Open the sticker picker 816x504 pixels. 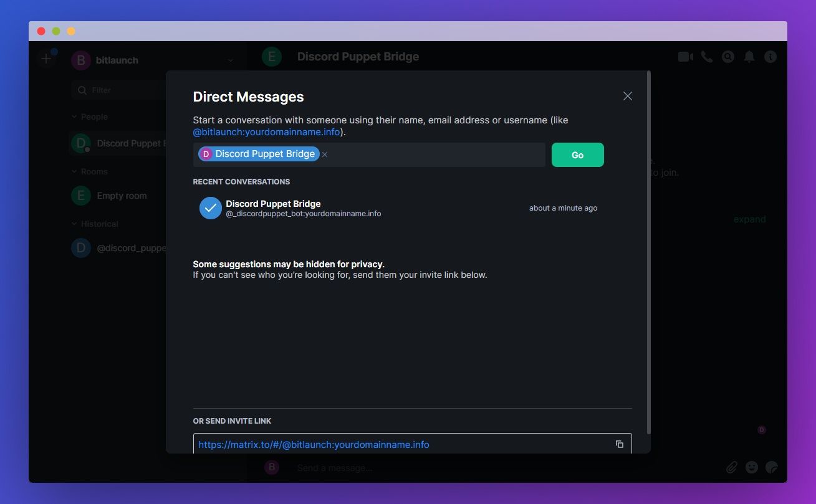(772, 467)
